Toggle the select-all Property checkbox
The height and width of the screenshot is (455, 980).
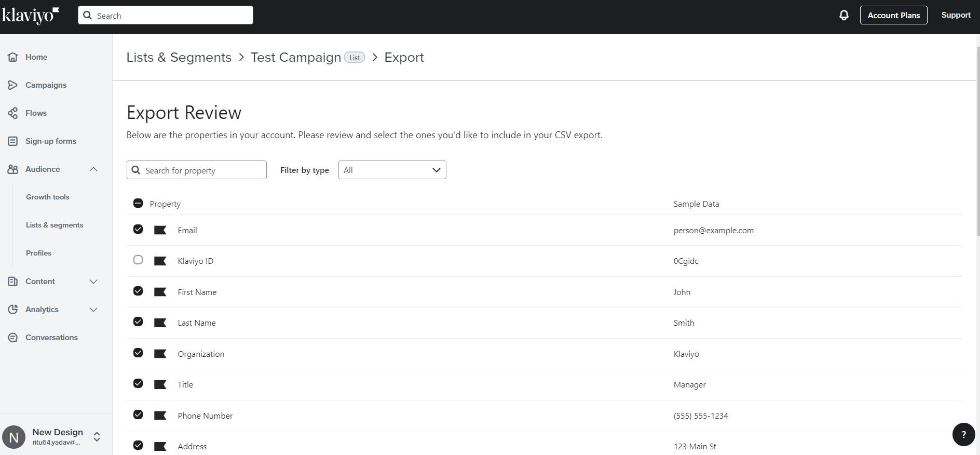pyautogui.click(x=138, y=203)
